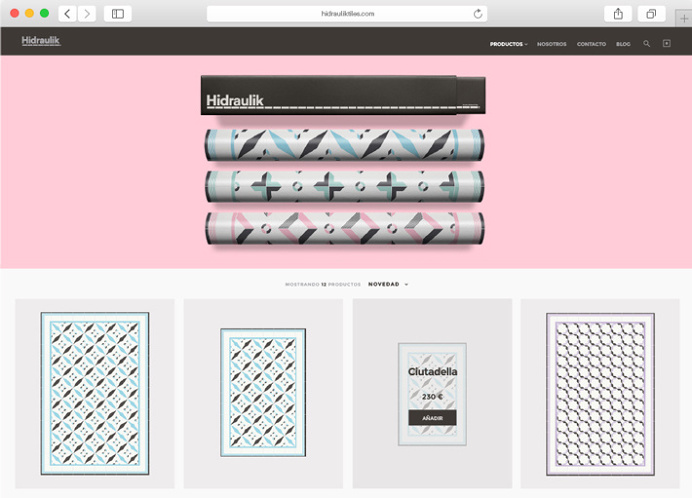692x498 pixels.
Task: Click the hidrauliktiles.com address bar
Action: point(346,14)
